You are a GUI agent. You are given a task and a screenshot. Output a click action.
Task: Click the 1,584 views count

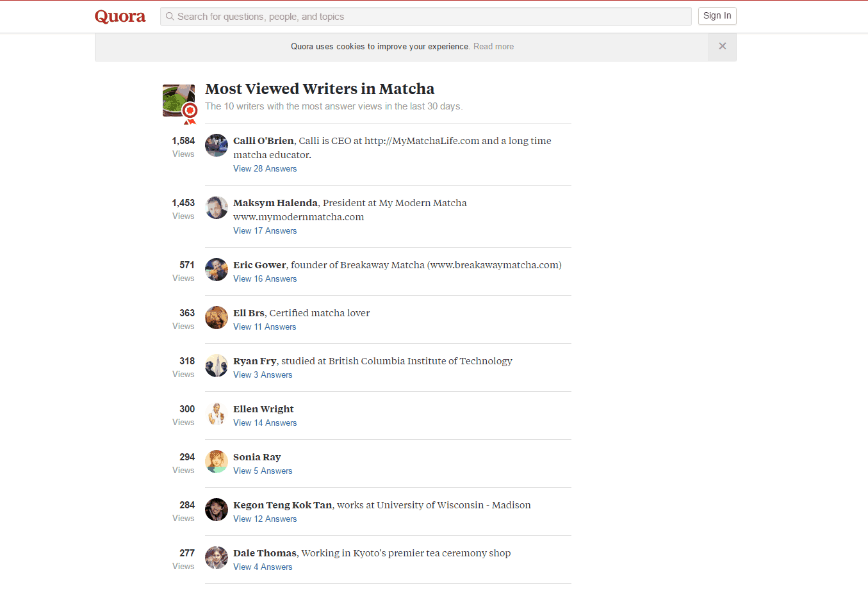click(x=183, y=141)
